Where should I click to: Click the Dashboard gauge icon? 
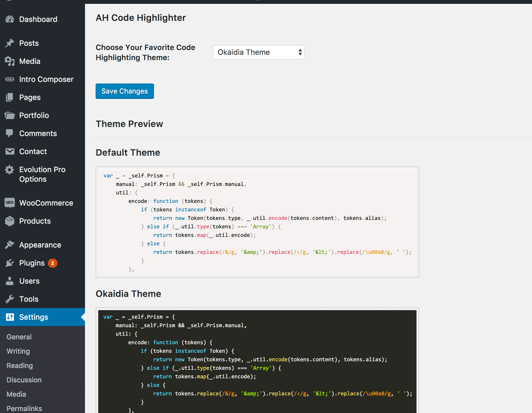[x=10, y=19]
